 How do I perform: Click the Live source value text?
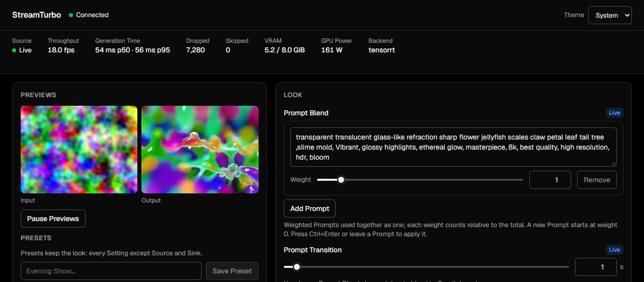[25, 50]
